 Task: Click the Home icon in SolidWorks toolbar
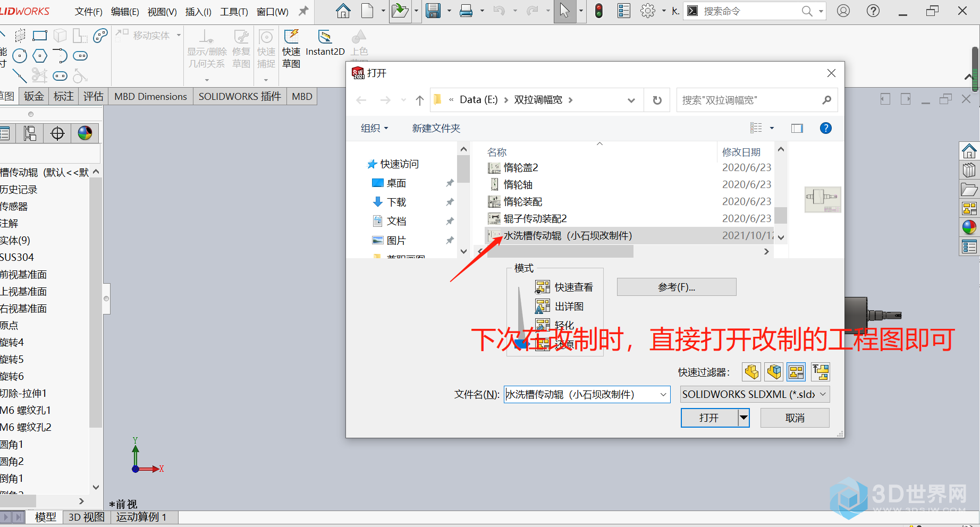click(x=343, y=11)
